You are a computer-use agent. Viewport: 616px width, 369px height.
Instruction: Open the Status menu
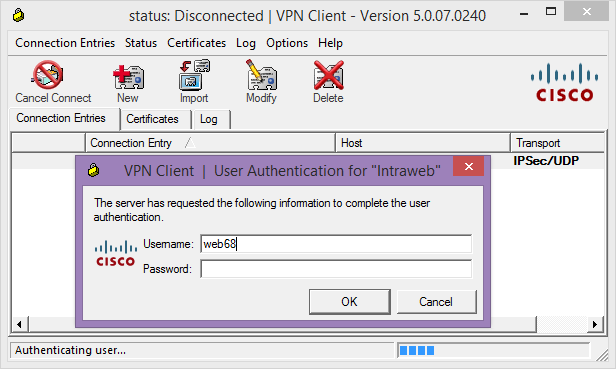[141, 43]
